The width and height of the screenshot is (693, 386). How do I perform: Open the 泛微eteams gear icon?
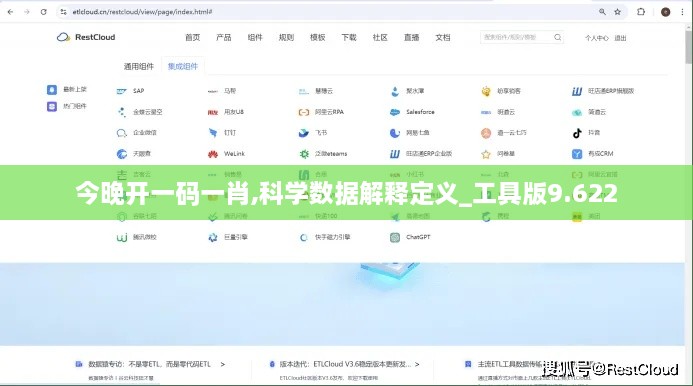point(304,154)
